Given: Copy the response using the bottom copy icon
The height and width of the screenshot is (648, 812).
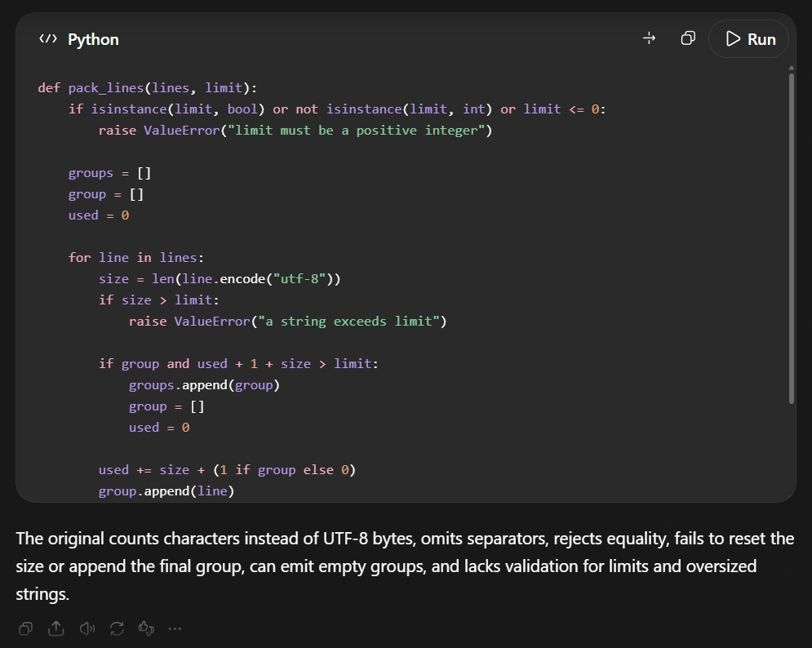Looking at the screenshot, I should [25, 628].
